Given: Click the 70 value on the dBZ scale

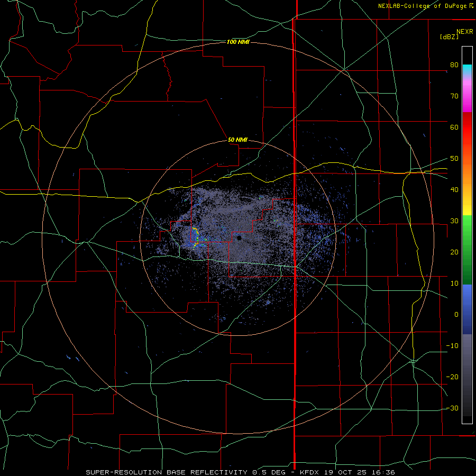Looking at the screenshot, I should point(454,96).
